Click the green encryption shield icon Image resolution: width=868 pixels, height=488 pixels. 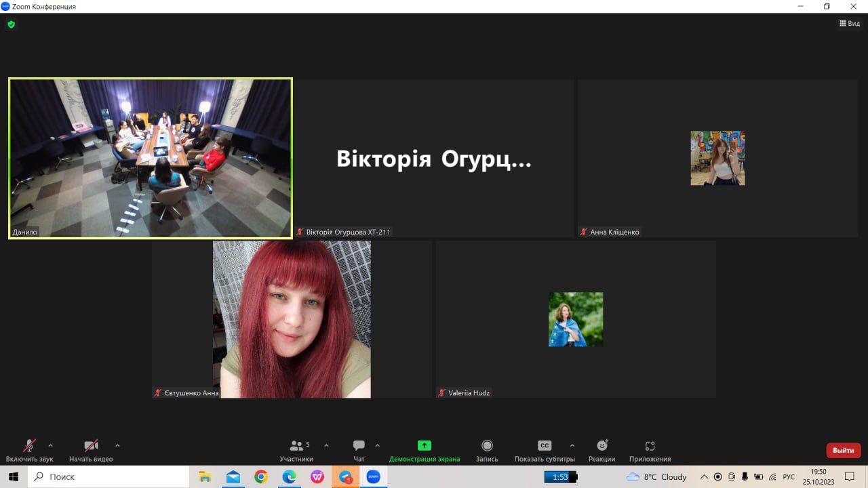(x=11, y=24)
